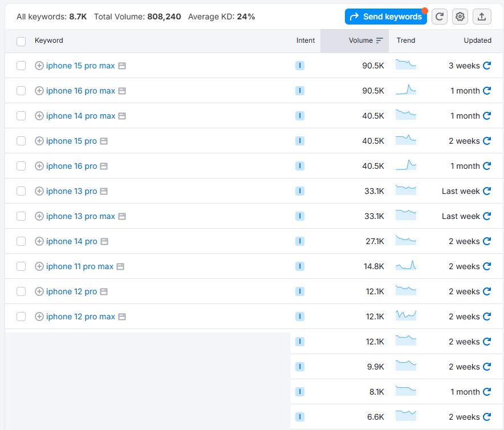Add iphone 12 pro with plus icon
The image size is (504, 430).
click(39, 291)
